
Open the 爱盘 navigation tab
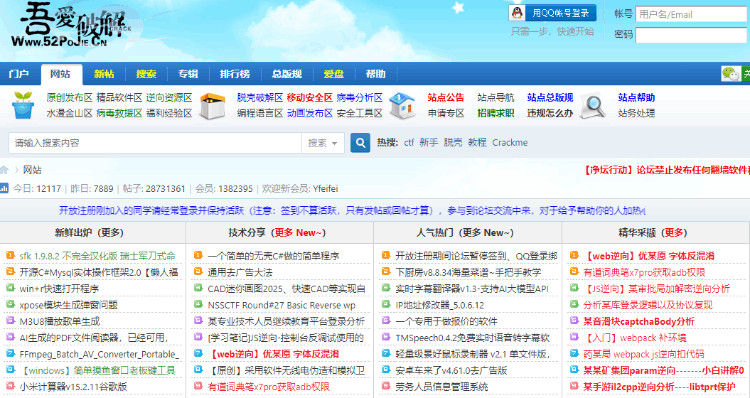pyautogui.click(x=333, y=74)
